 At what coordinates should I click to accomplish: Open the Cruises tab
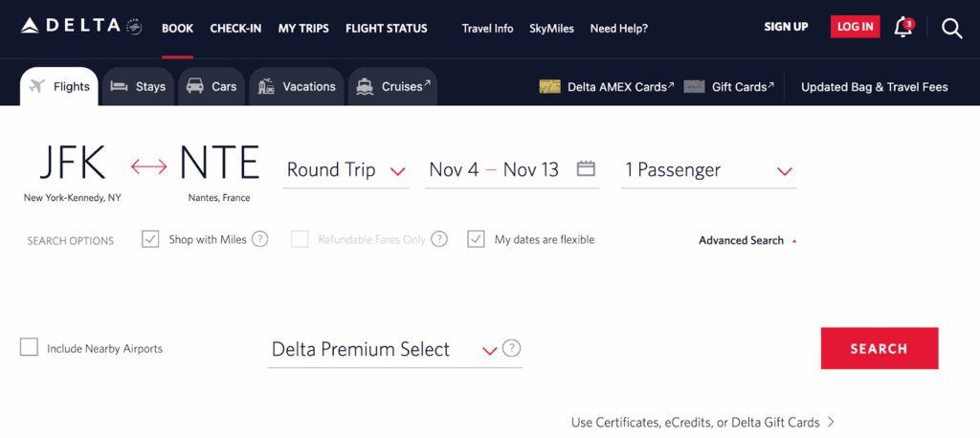pos(392,87)
